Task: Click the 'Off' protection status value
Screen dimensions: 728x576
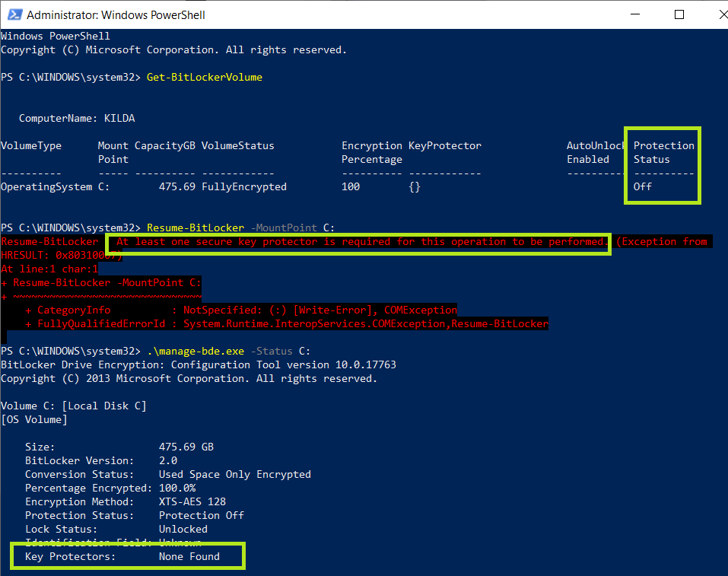Action: 642,187
